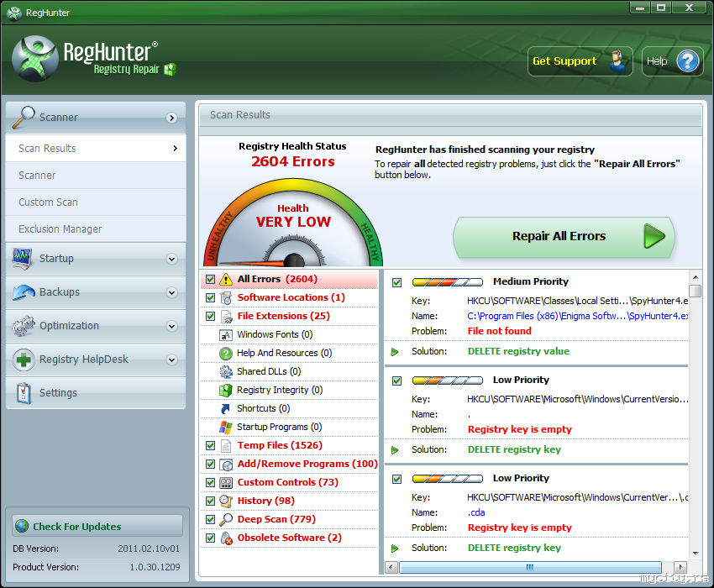Viewport: 714px width, 588px height.
Task: Uncheck the File Extensions checkbox
Action: tap(210, 316)
